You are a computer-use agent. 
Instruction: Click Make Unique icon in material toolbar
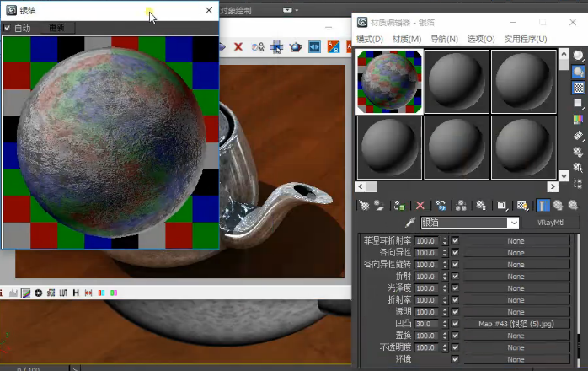pos(461,206)
